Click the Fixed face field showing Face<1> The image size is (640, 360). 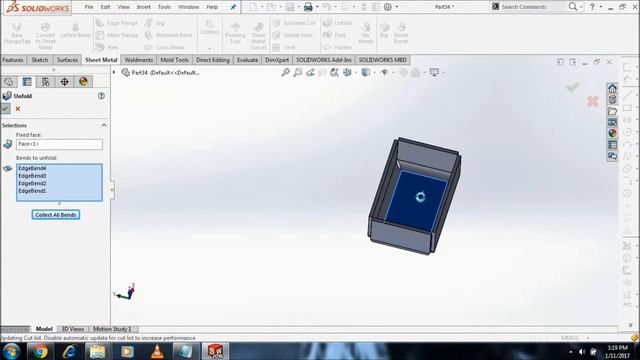click(x=59, y=144)
